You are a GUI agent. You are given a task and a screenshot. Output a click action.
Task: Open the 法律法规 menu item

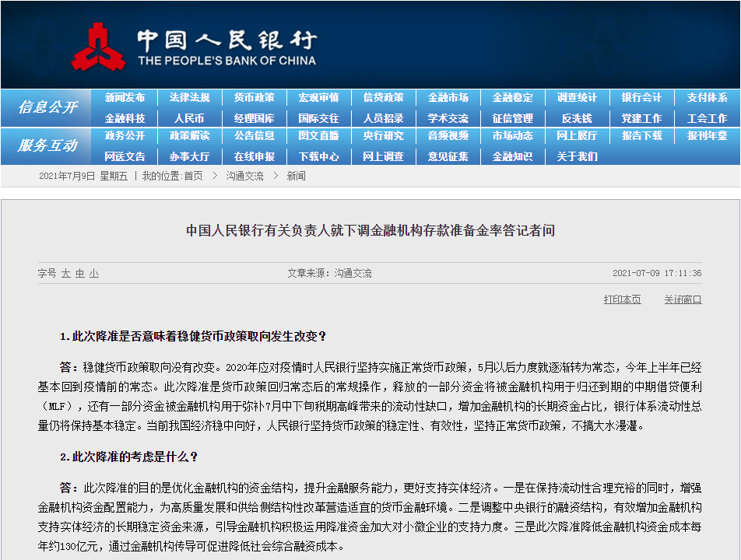189,98
